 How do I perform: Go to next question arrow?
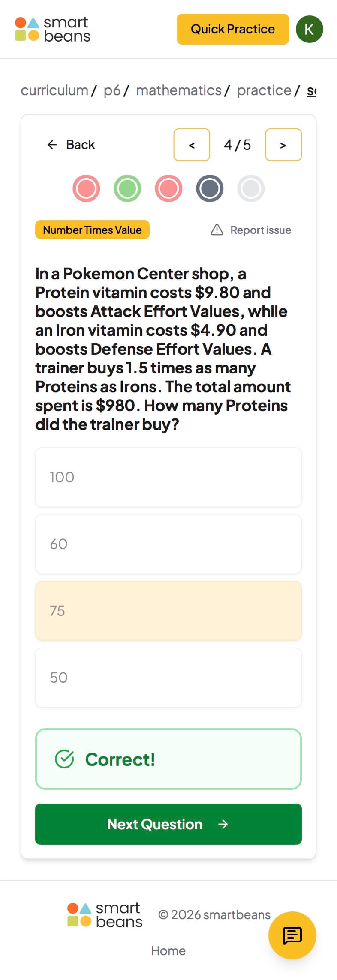point(283,145)
